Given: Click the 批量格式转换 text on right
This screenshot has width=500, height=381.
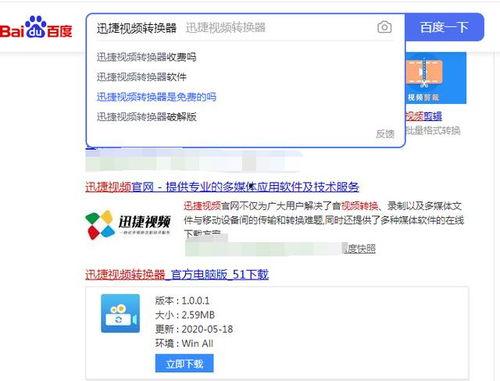Looking at the screenshot, I should pos(433,130).
